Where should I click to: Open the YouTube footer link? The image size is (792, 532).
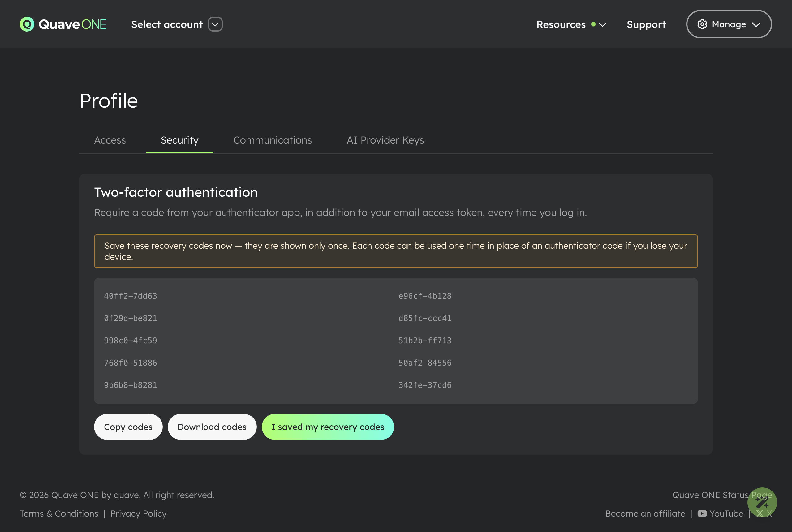pyautogui.click(x=721, y=514)
